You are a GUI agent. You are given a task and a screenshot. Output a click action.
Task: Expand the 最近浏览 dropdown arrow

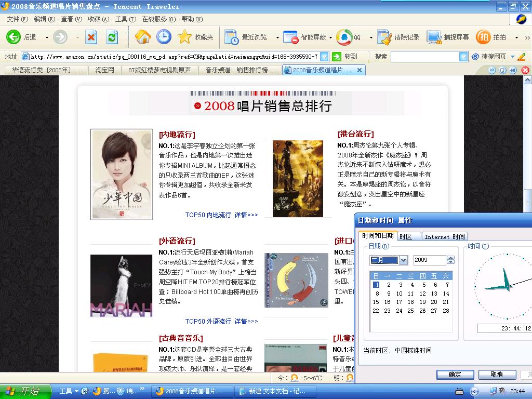click(277, 37)
